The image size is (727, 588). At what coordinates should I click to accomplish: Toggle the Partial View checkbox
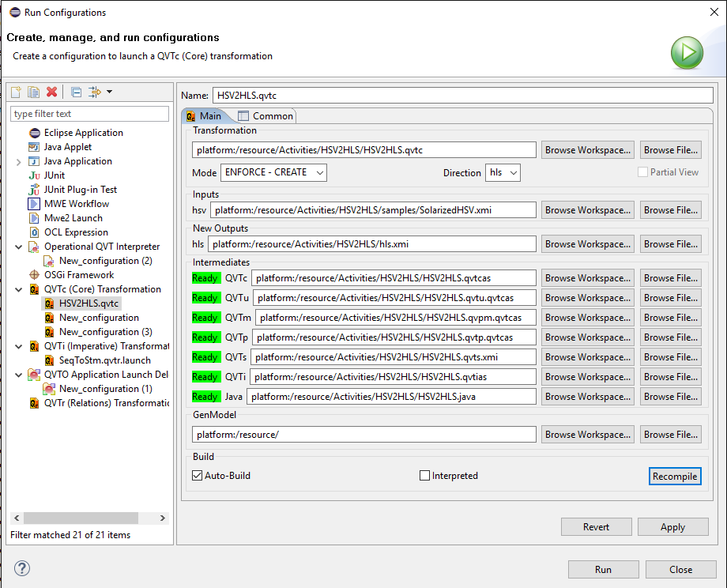(x=642, y=172)
